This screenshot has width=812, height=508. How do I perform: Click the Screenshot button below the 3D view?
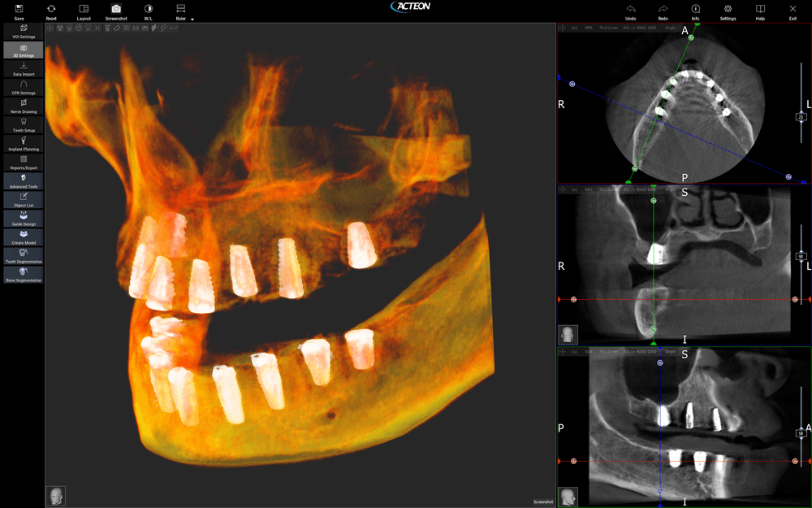[543, 501]
